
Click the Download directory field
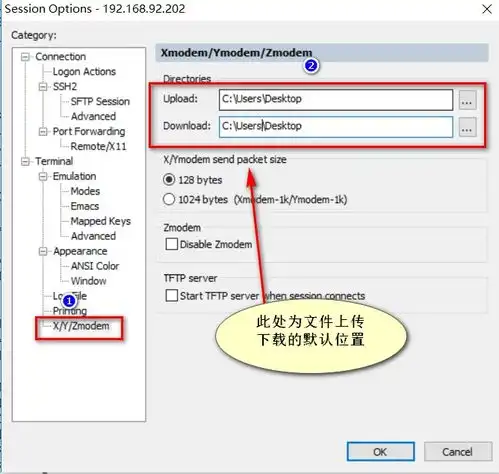click(x=336, y=127)
